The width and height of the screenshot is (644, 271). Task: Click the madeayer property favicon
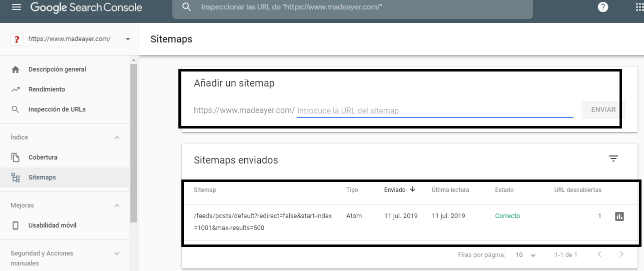pyautogui.click(x=16, y=39)
